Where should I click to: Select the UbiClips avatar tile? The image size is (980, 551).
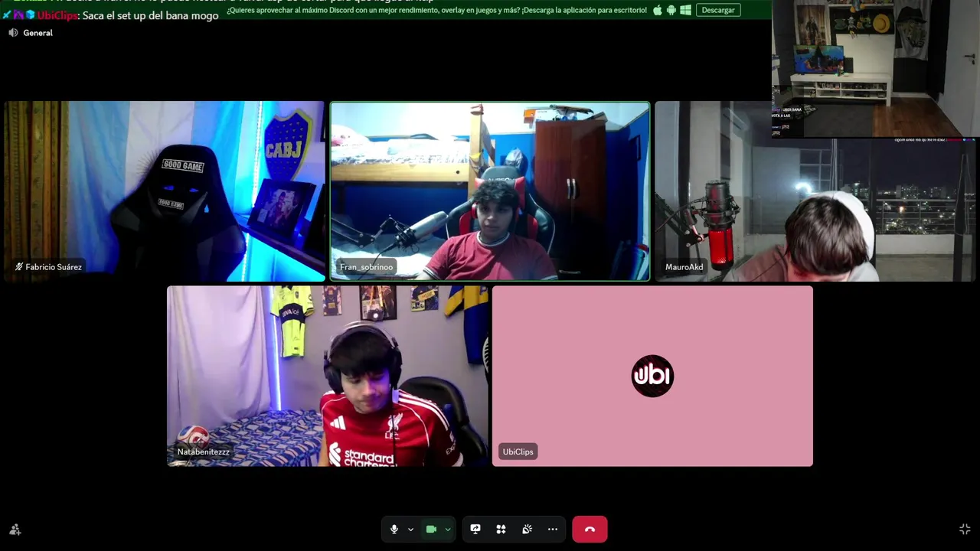tap(652, 376)
